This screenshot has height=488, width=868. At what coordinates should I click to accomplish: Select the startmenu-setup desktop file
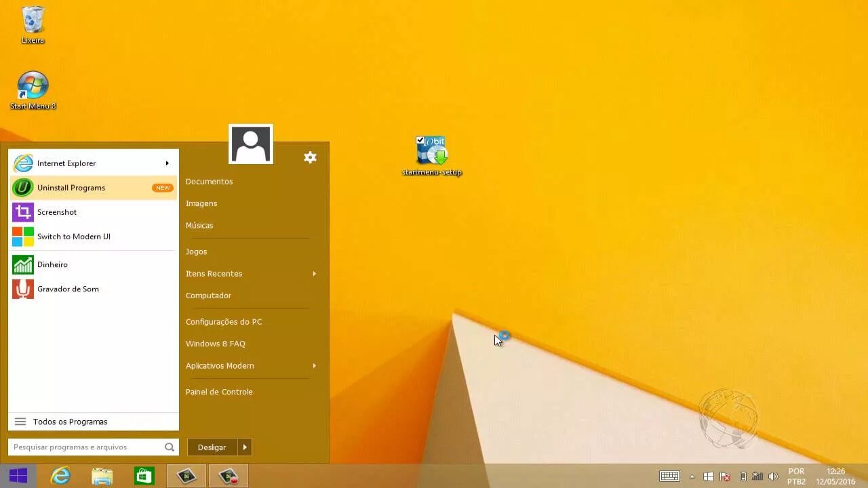pos(431,156)
